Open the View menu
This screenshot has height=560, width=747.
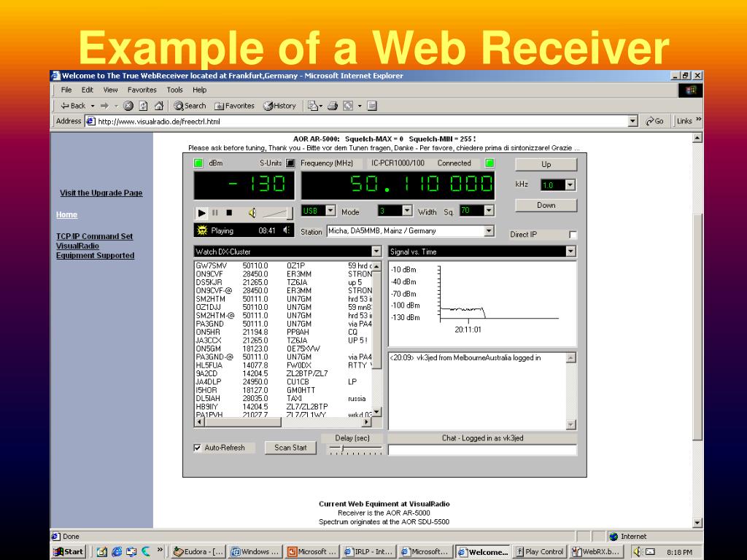tap(110, 90)
